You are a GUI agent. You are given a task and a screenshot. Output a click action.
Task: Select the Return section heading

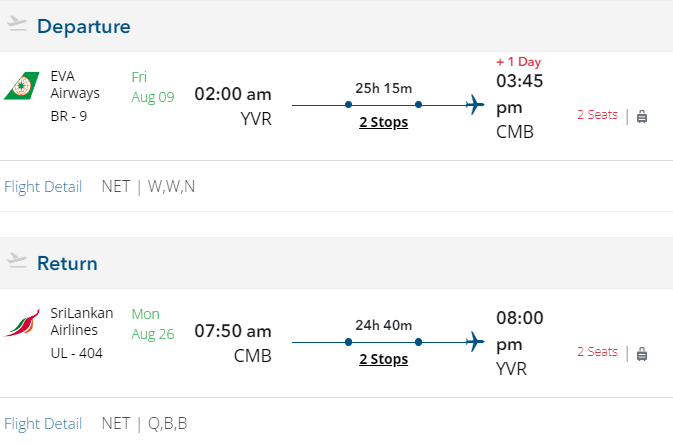(67, 263)
